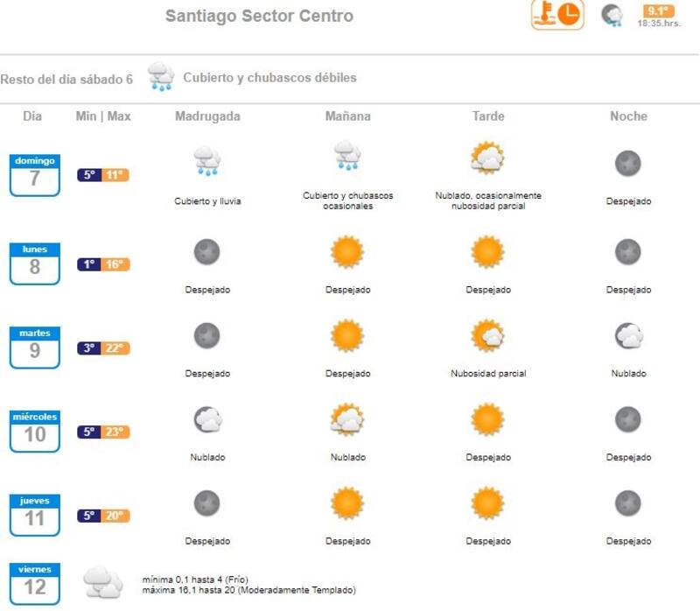Click the Madrugada column header
The image size is (700, 611).
207,116
